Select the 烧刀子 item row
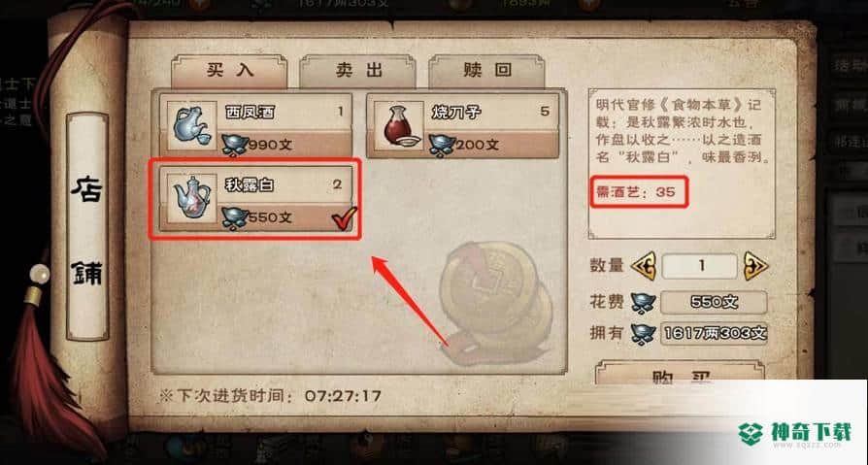The image size is (868, 465). click(463, 125)
